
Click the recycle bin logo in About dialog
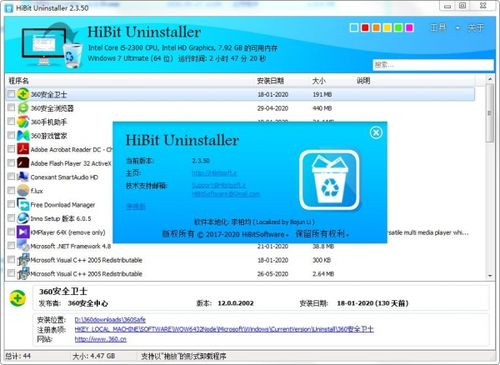coord(329,180)
